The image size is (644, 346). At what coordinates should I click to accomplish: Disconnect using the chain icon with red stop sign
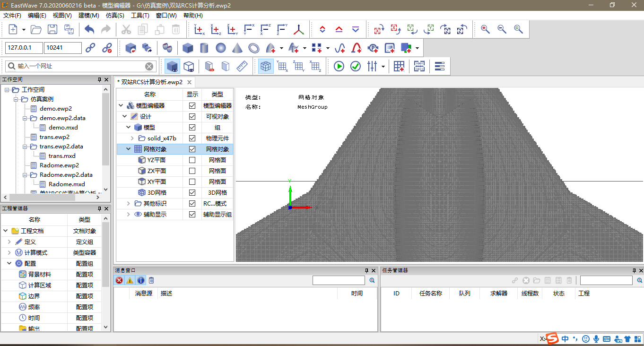(x=107, y=48)
